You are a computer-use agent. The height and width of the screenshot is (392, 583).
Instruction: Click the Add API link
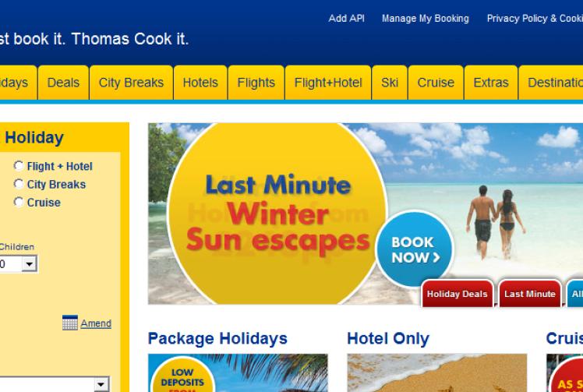(x=346, y=19)
